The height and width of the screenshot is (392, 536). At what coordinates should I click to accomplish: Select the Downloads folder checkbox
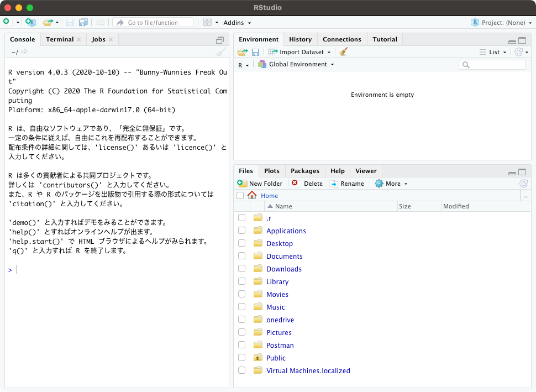tap(241, 269)
